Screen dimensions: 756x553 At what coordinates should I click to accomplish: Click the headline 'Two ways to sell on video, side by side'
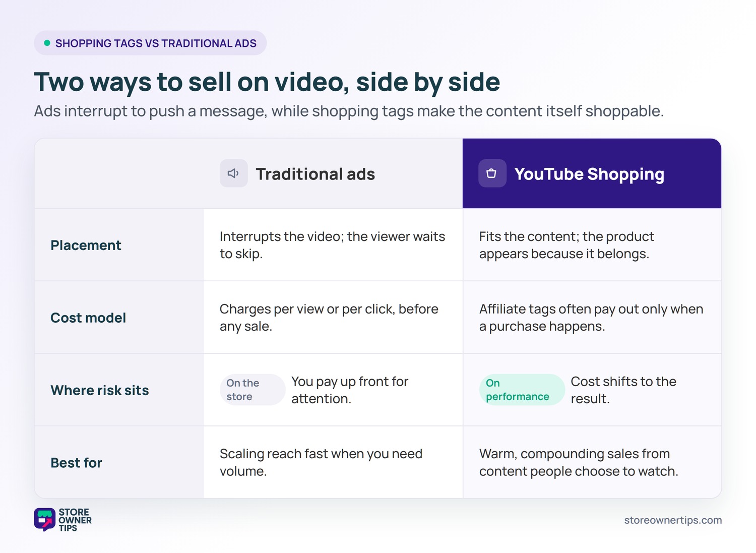tap(267, 82)
